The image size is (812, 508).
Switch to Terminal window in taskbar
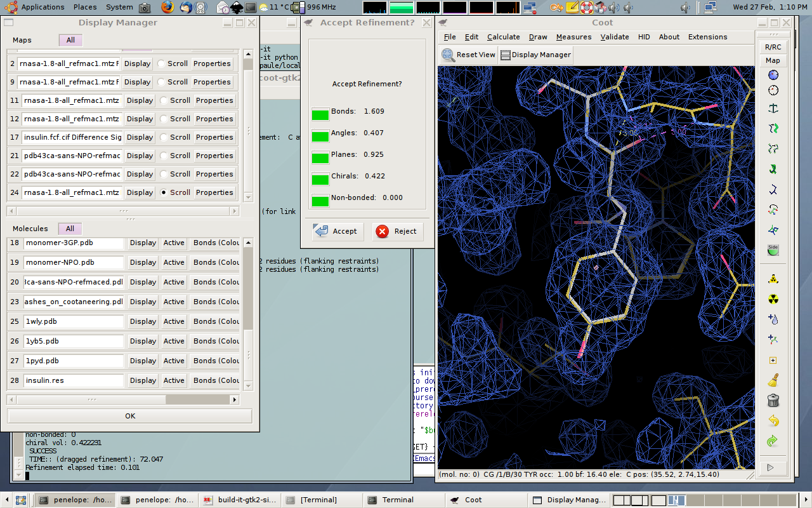pos(397,500)
